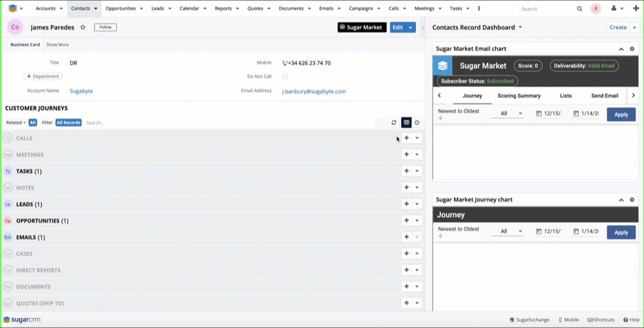Viewport: 644px width, 328px height.
Task: Click the Follow button
Action: pyautogui.click(x=106, y=27)
